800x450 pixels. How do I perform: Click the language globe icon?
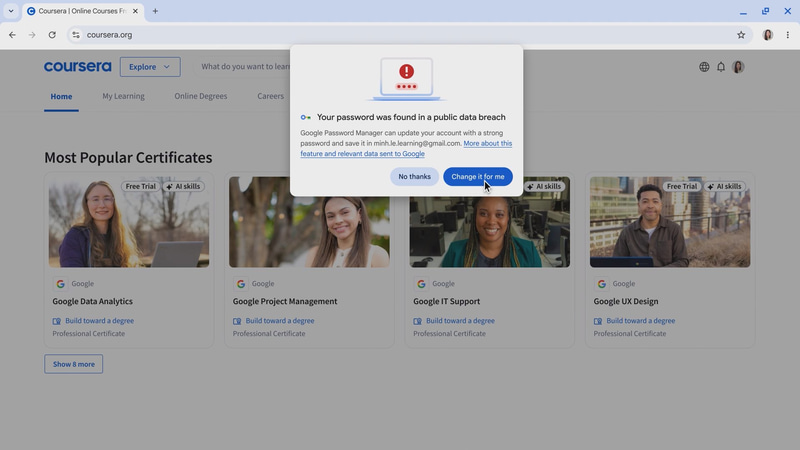(x=704, y=67)
